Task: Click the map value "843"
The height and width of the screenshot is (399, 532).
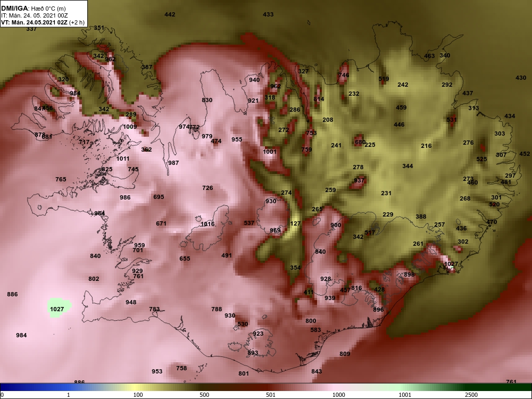Action: click(x=316, y=371)
